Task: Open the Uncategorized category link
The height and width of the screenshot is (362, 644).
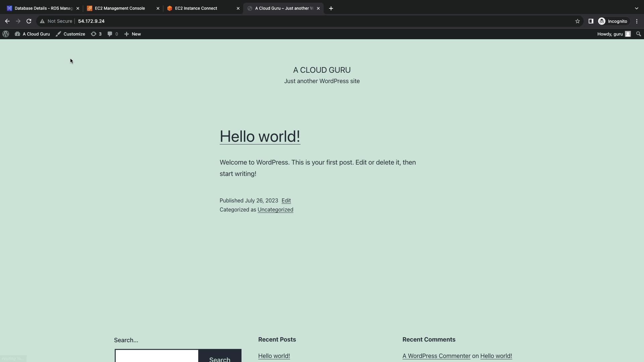Action: [275, 209]
